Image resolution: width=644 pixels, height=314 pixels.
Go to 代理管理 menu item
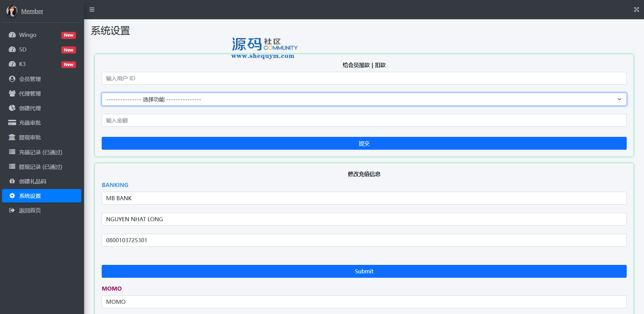(x=30, y=93)
